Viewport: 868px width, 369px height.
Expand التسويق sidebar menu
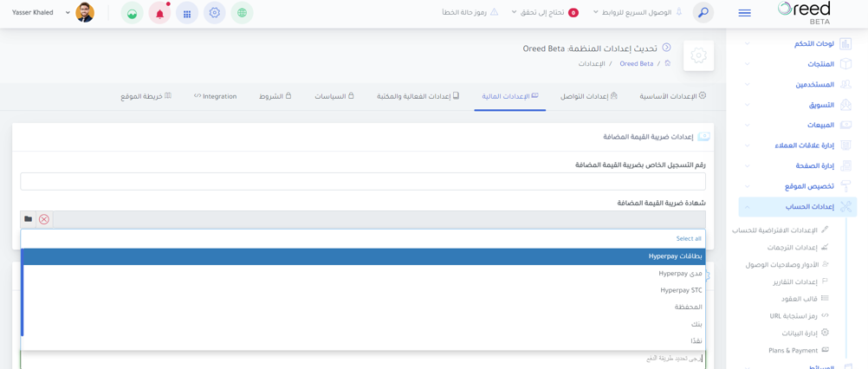748,105
